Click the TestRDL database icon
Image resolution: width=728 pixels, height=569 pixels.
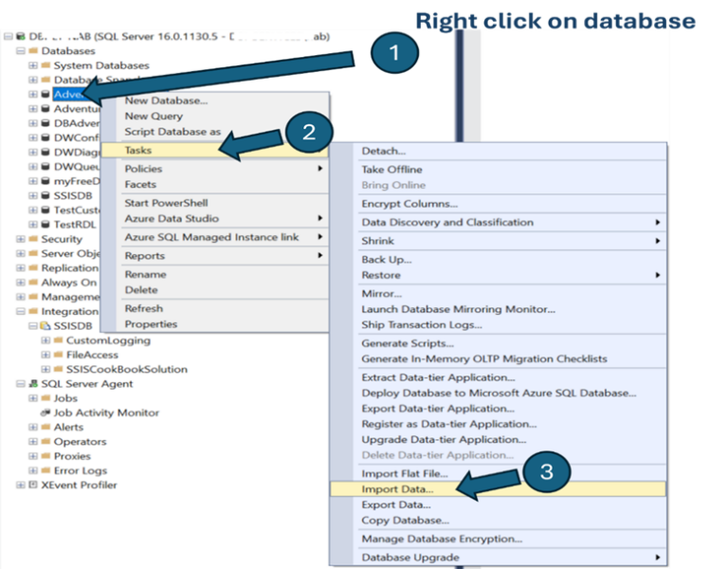tap(45, 225)
